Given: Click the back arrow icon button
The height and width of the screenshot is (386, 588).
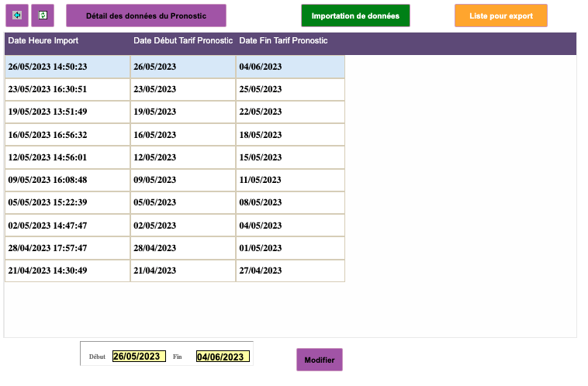Looking at the screenshot, I should [17, 16].
